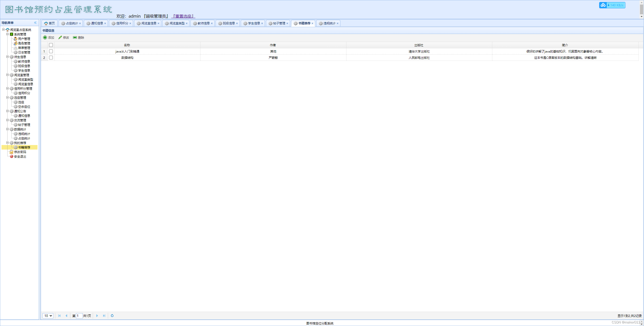Close the 教师信息 tab
This screenshot has width=644, height=326.
click(x=212, y=23)
